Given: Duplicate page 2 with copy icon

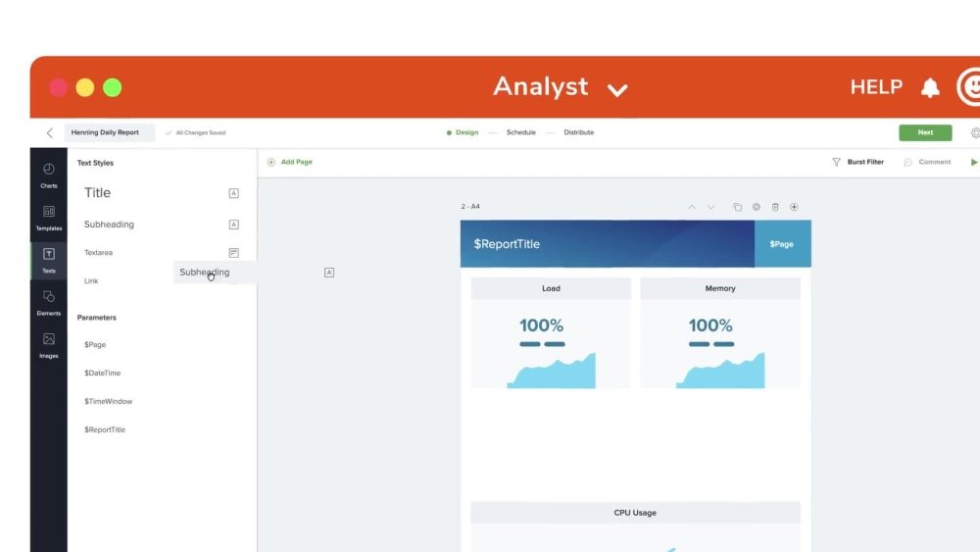Looking at the screenshot, I should [x=738, y=207].
